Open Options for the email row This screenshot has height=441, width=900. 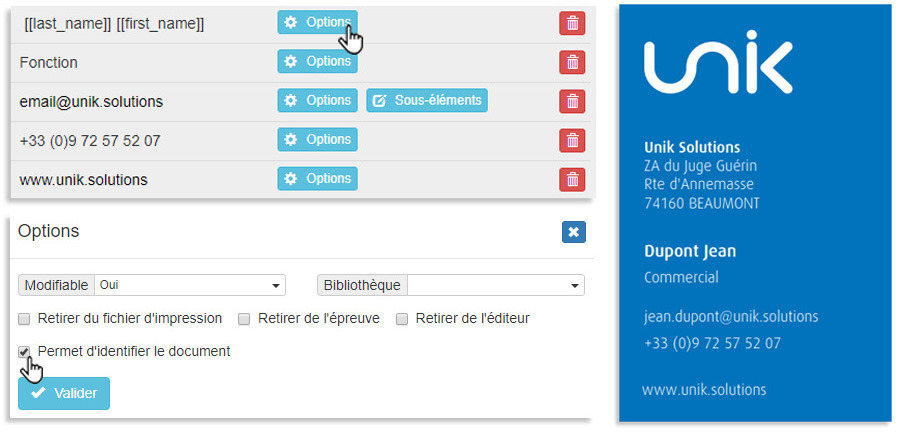tap(317, 100)
